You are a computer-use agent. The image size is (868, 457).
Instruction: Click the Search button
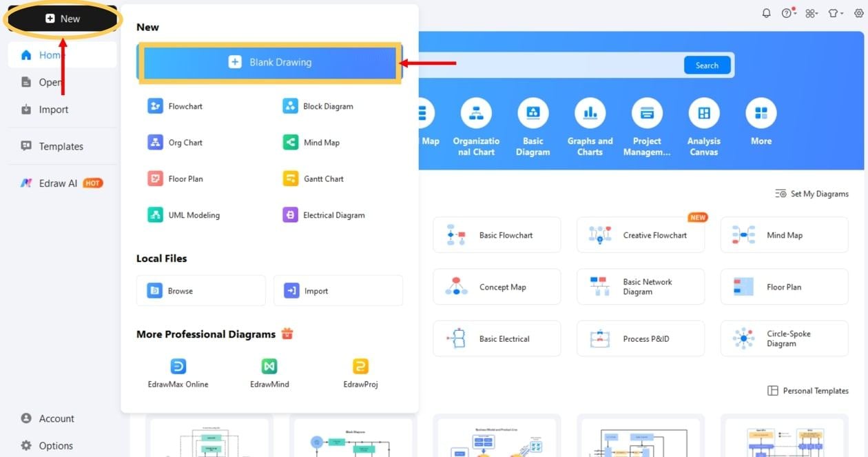tap(707, 65)
